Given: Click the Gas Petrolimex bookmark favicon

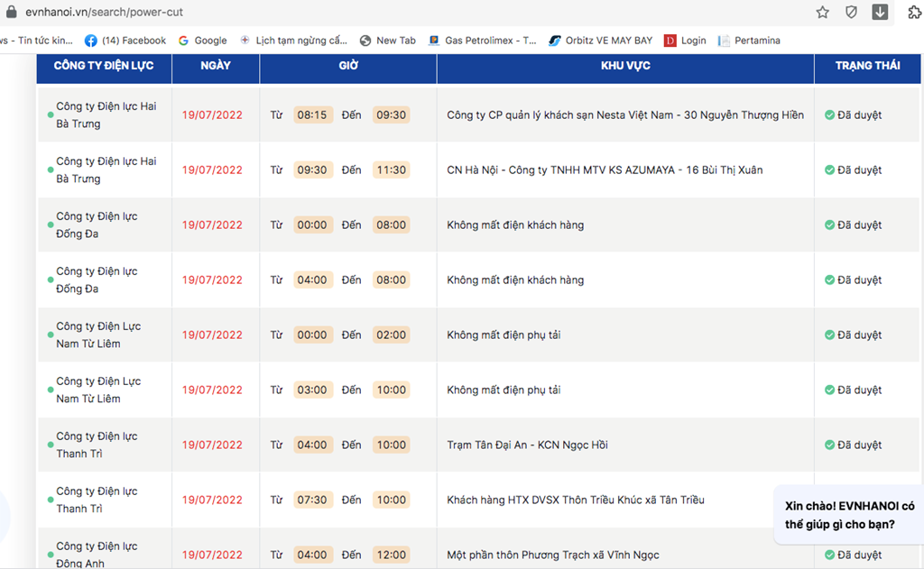Looking at the screenshot, I should 434,41.
